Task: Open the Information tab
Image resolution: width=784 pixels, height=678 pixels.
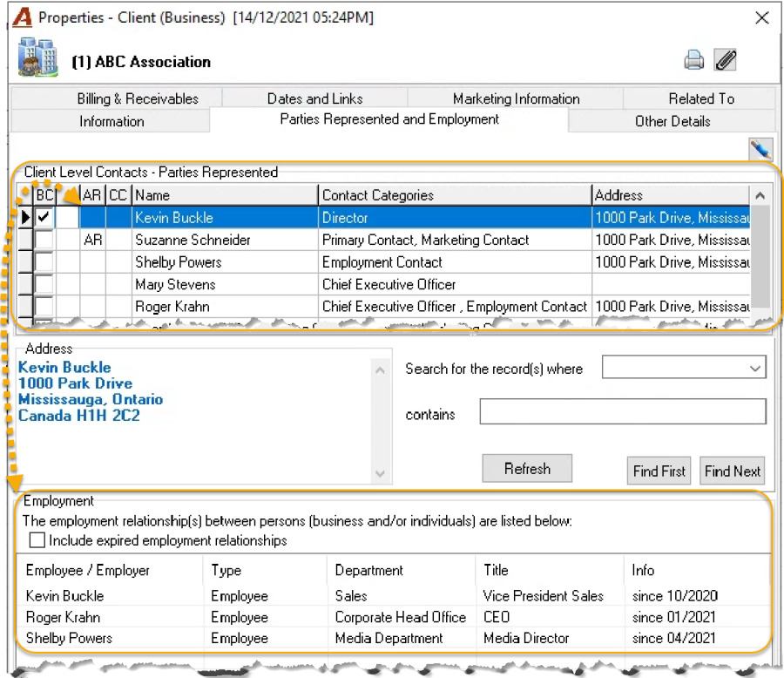Action: (x=112, y=121)
